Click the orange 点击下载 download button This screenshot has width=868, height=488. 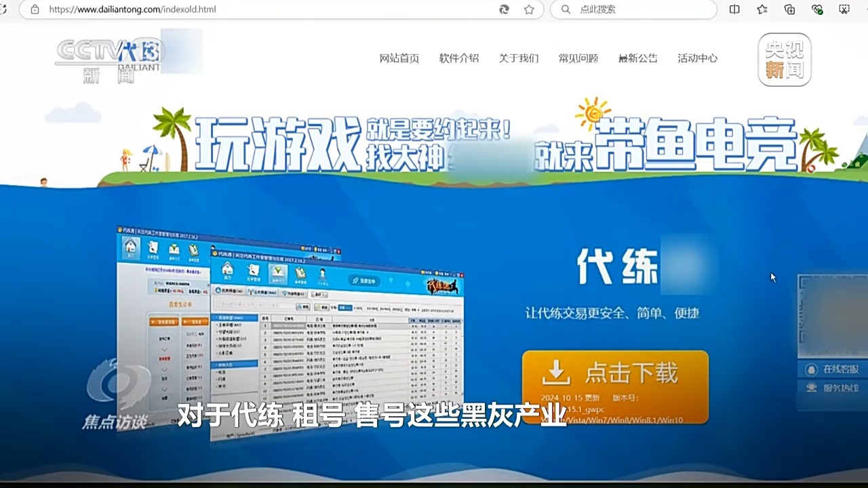pos(614,373)
